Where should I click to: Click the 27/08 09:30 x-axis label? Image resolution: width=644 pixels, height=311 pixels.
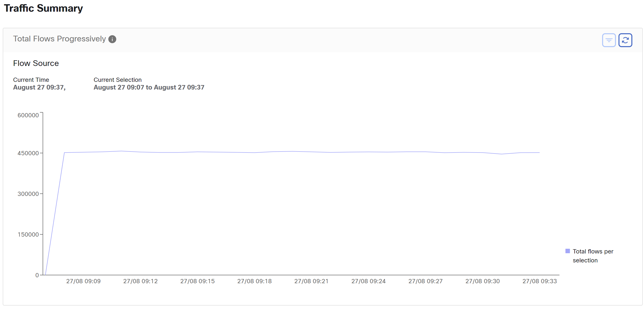(482, 281)
